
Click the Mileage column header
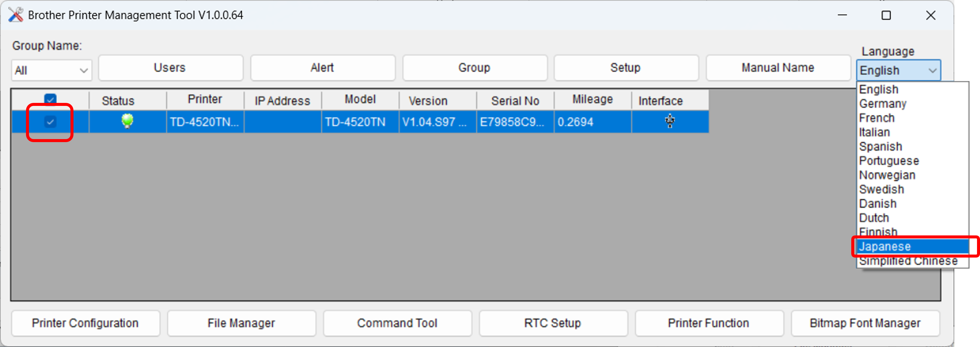pyautogui.click(x=592, y=100)
